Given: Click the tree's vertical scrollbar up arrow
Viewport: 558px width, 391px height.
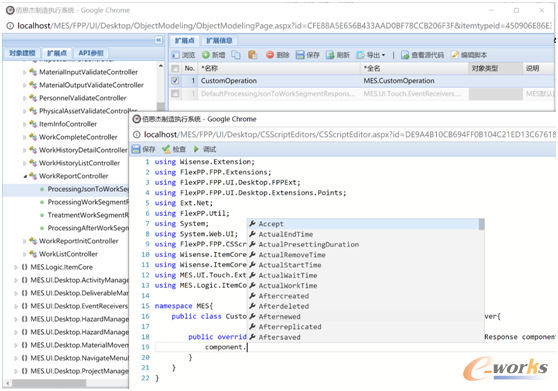Looking at the screenshot, I should (160, 66).
